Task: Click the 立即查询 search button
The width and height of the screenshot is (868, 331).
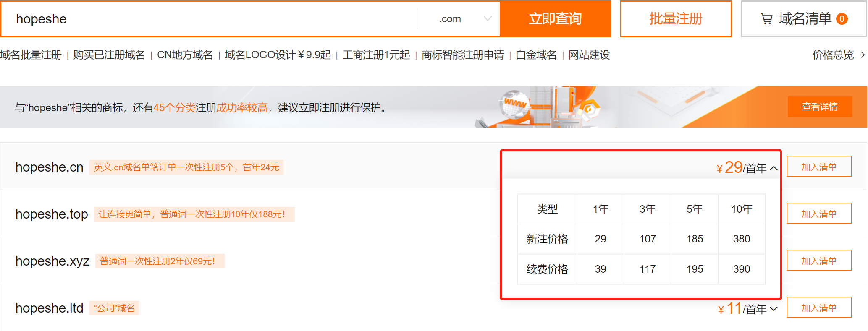Action: 555,19
